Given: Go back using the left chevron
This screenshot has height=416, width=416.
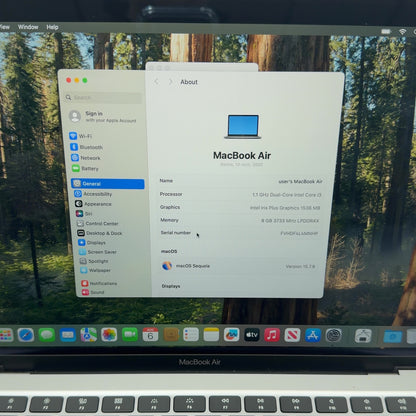Looking at the screenshot, I should [x=156, y=81].
